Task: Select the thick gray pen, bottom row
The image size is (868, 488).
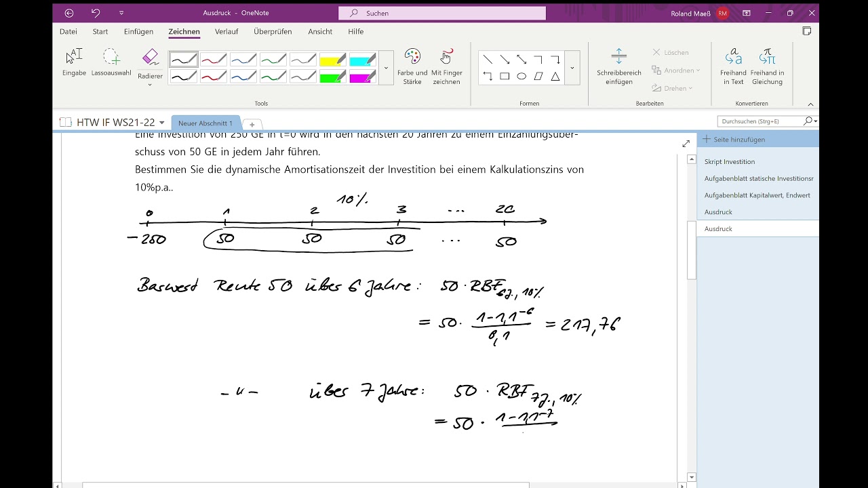Action: tap(302, 76)
